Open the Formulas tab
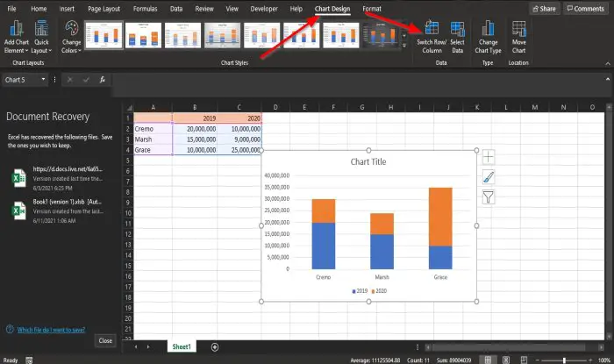614x364 pixels. point(145,9)
